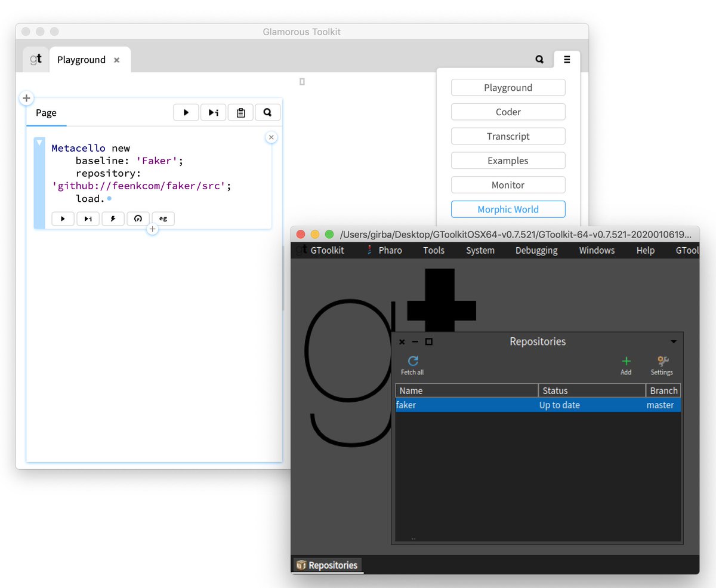Open Repositories Settings
The height and width of the screenshot is (588, 716).
[x=662, y=365]
